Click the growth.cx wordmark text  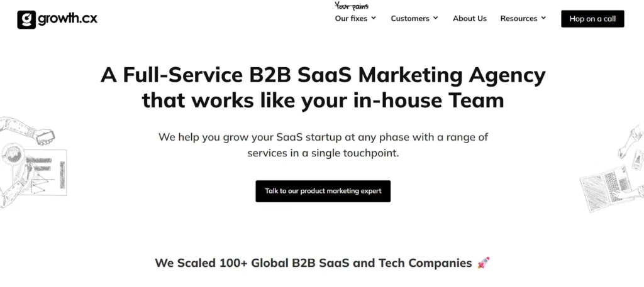coord(68,19)
